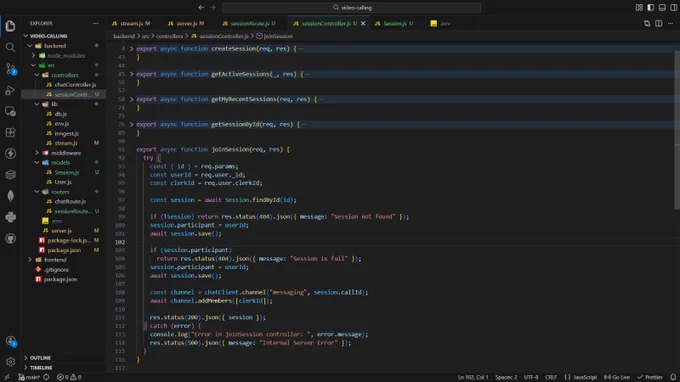Expand the frontend folder
The width and height of the screenshot is (680, 382).
pos(29,260)
